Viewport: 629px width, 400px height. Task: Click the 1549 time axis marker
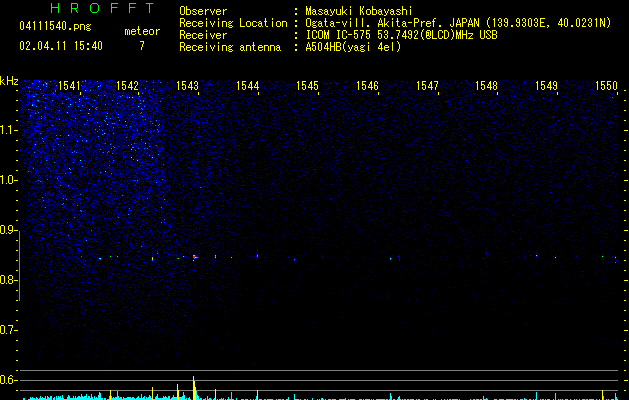click(x=546, y=86)
